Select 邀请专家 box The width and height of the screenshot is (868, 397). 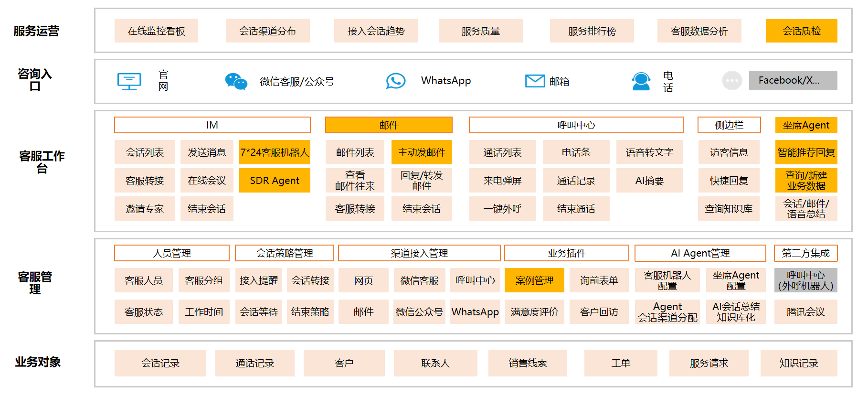pos(145,209)
